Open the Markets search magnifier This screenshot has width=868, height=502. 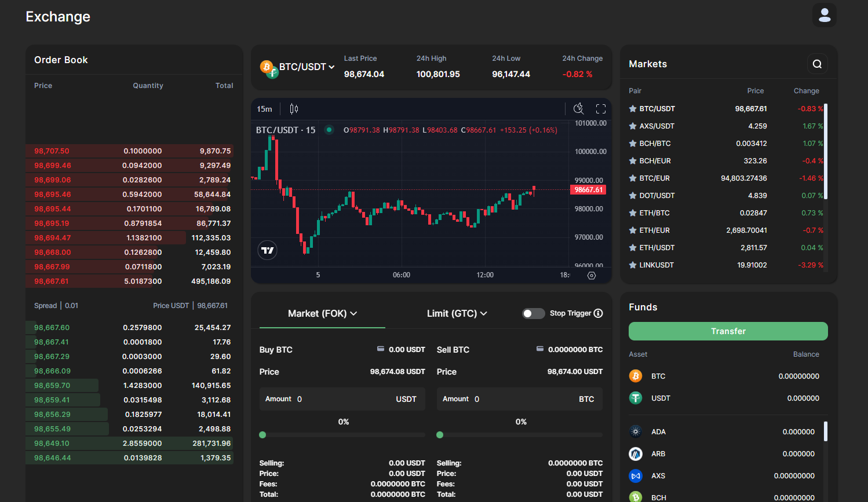pos(817,64)
